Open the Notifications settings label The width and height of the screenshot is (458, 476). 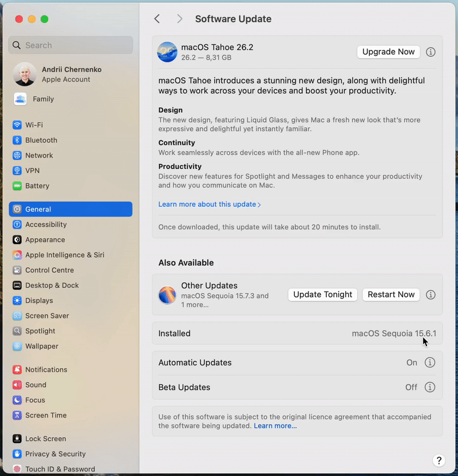point(46,369)
